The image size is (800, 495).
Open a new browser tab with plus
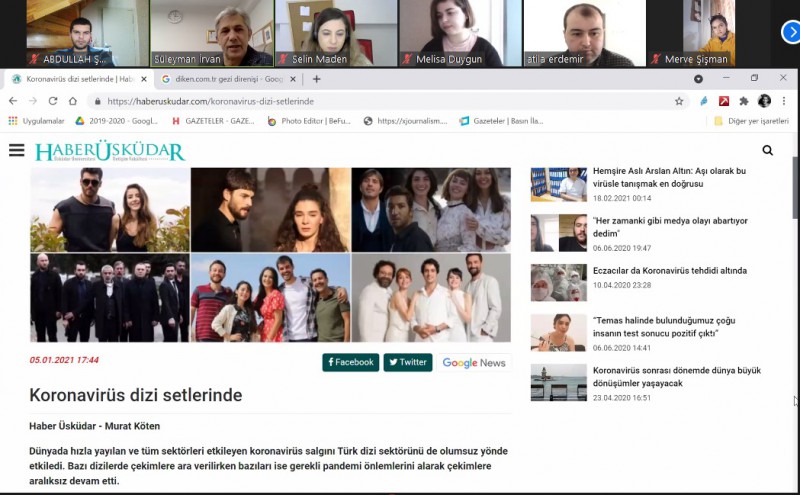317,79
